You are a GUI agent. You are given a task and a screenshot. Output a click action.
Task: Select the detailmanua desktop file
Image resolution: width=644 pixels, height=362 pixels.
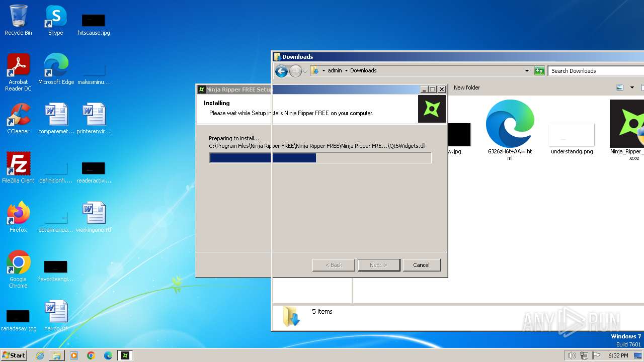[56, 221]
